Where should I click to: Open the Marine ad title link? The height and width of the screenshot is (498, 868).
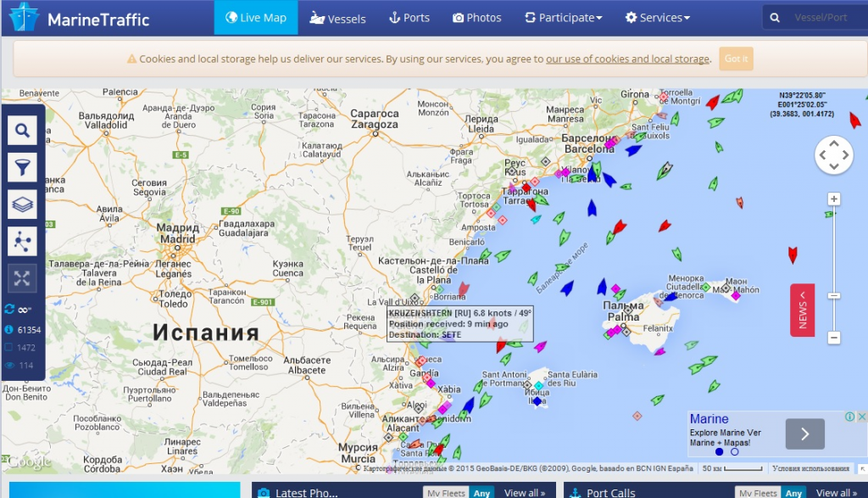pyautogui.click(x=709, y=419)
